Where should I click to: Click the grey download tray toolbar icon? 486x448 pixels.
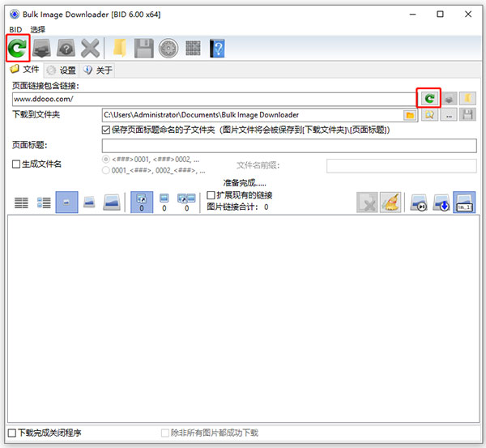tap(41, 48)
